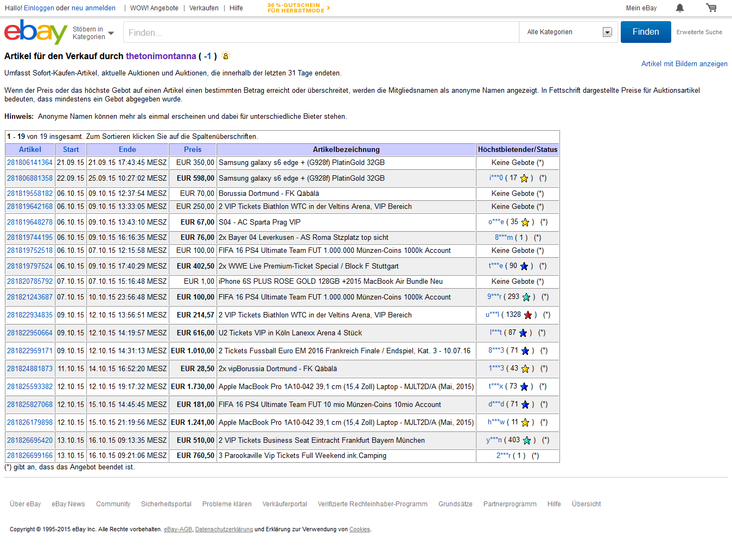Screen dimensions: 732x560
Task: Click turquoise star next to bidder 9***r
Action: 526,297
